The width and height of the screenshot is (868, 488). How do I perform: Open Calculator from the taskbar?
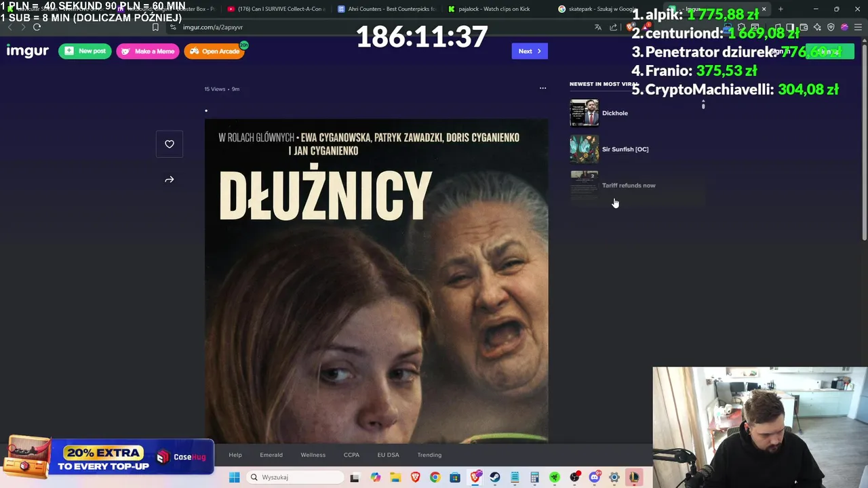[x=534, y=477]
